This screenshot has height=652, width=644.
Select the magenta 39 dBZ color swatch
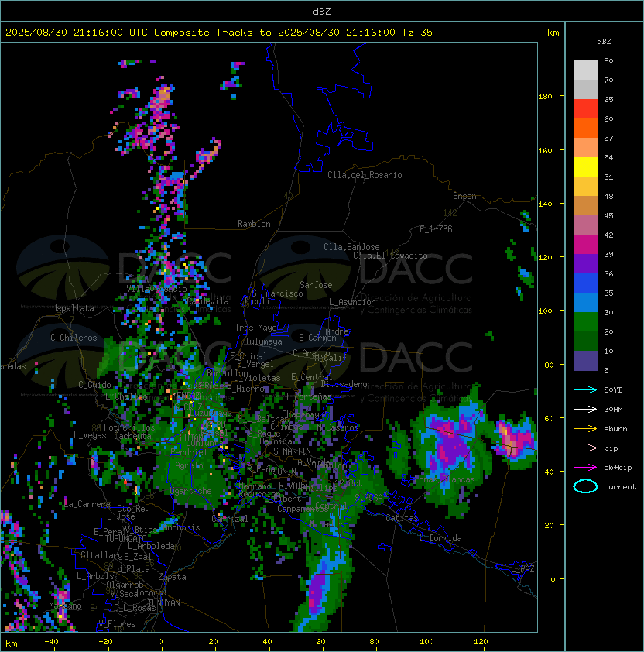[x=585, y=245]
